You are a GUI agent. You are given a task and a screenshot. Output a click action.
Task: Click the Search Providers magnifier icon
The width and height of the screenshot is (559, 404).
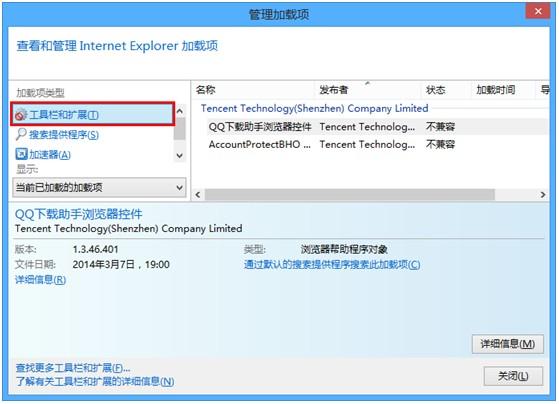21,134
